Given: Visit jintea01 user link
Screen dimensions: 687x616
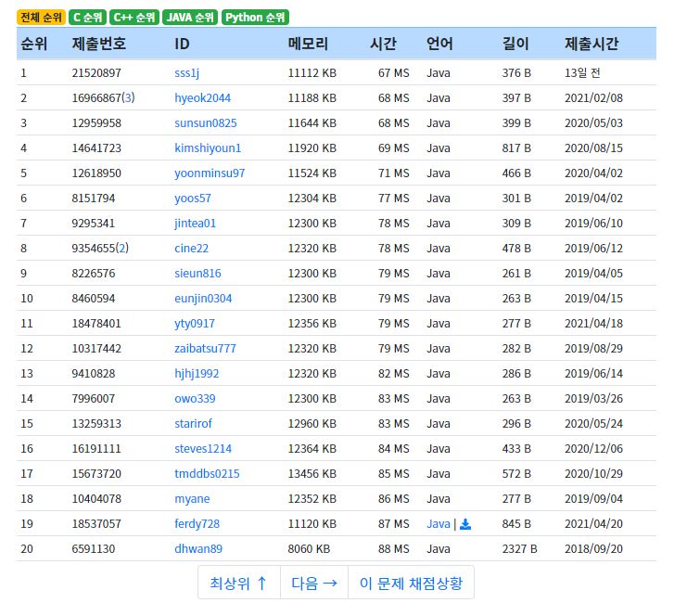Looking at the screenshot, I should point(195,224).
